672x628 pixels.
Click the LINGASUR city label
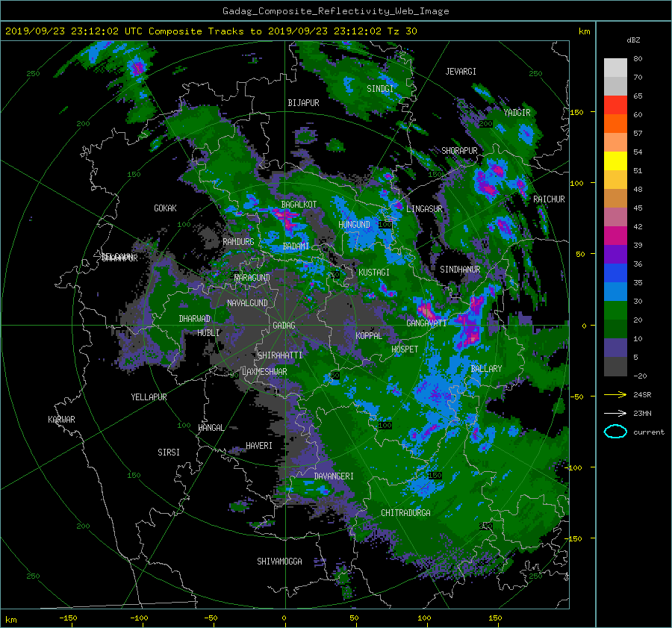click(424, 209)
